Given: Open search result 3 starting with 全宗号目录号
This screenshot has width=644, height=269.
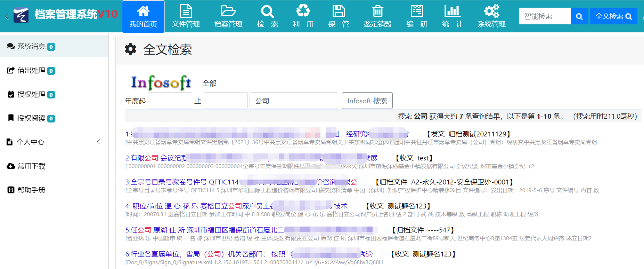Looking at the screenshot, I should (182, 182).
